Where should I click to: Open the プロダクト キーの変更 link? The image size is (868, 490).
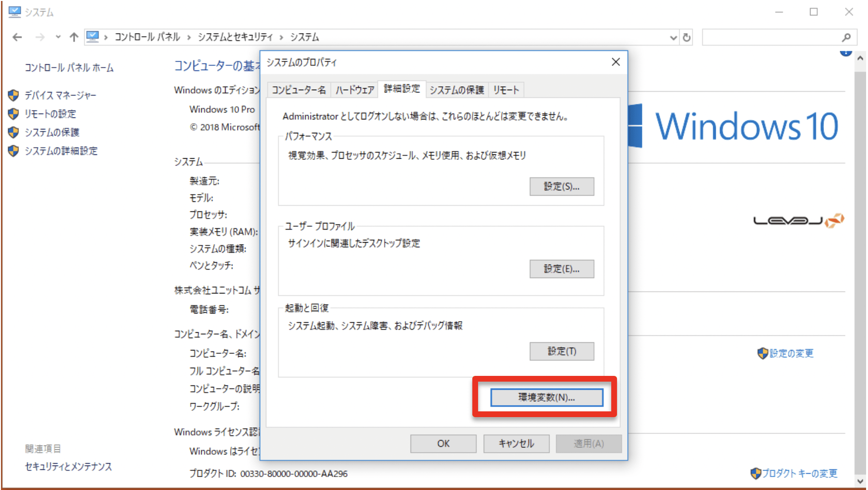(799, 474)
